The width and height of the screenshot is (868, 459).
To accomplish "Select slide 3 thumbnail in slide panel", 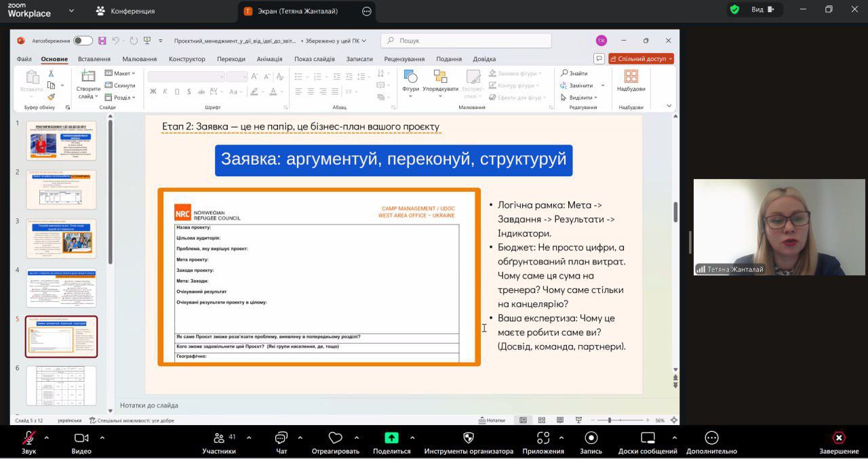I will click(x=61, y=238).
